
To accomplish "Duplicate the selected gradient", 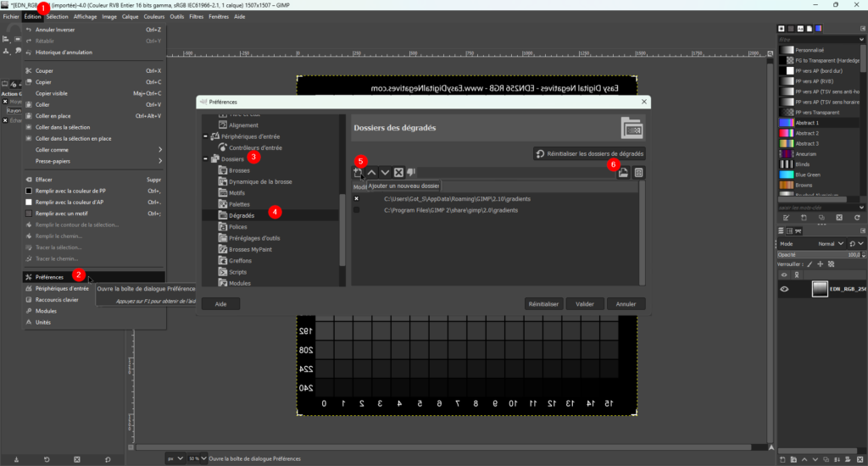I will 821,218.
